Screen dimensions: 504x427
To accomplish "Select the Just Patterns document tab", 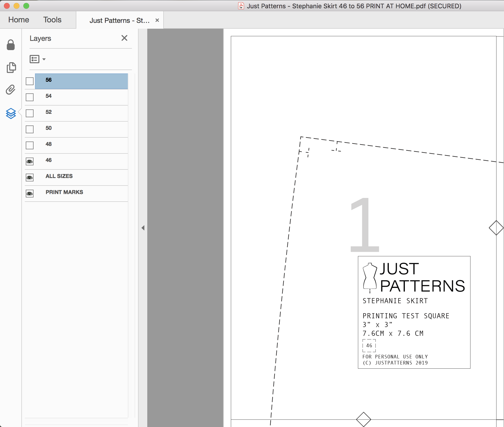I will tap(119, 20).
